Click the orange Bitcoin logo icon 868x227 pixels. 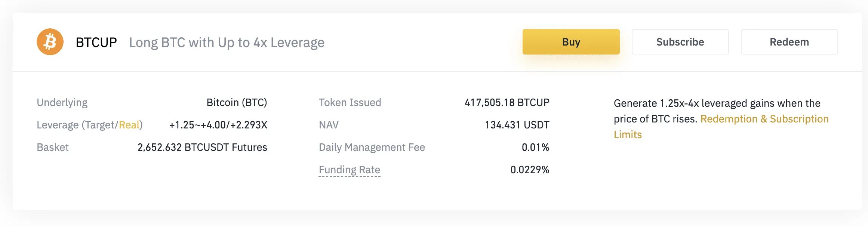click(x=50, y=42)
